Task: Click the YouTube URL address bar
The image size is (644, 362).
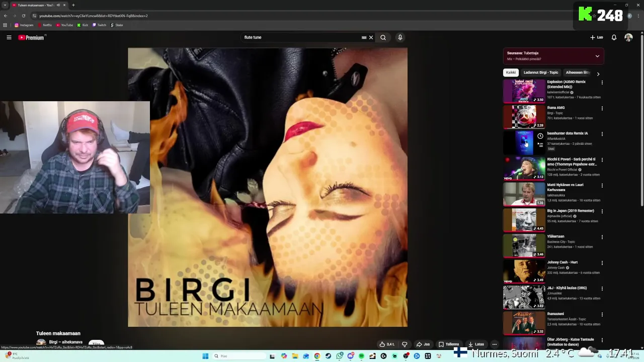Action: coord(94,16)
